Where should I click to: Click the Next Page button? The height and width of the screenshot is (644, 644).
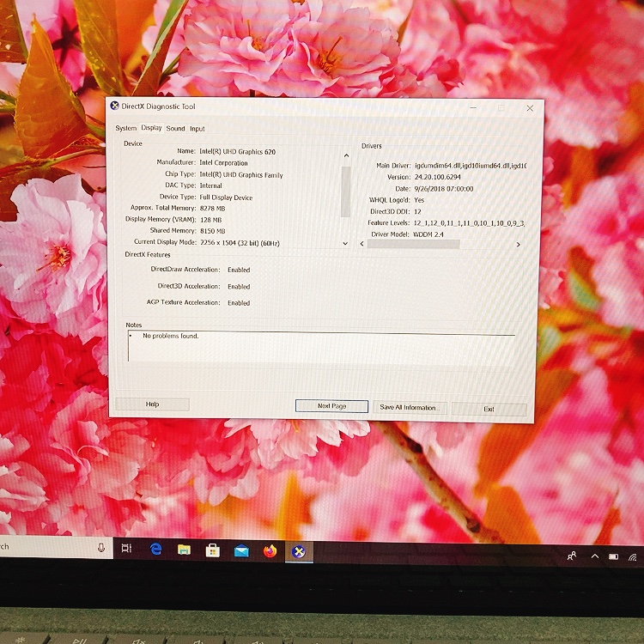coord(331,406)
